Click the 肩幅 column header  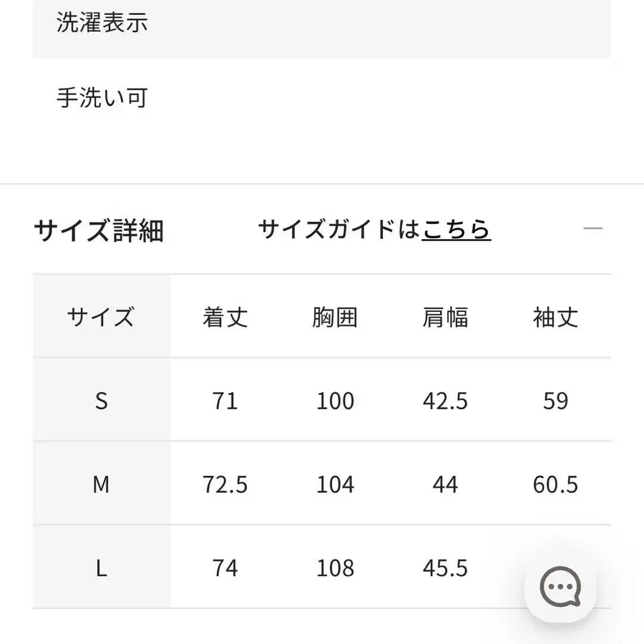[x=445, y=317]
